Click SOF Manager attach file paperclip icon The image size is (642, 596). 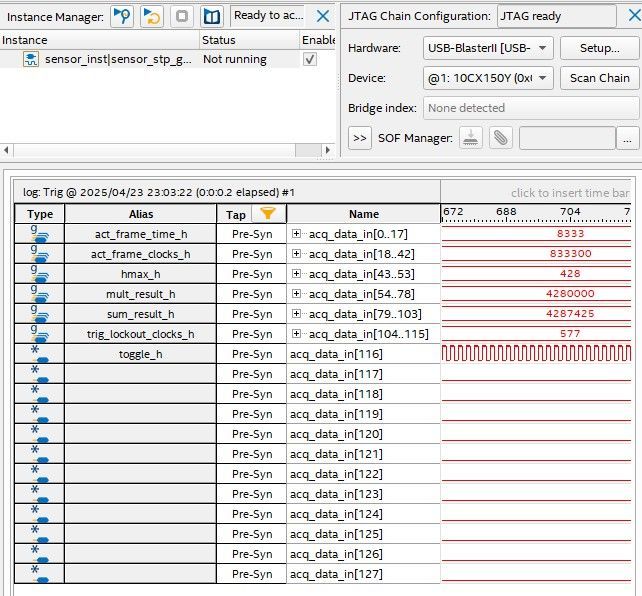pos(501,138)
